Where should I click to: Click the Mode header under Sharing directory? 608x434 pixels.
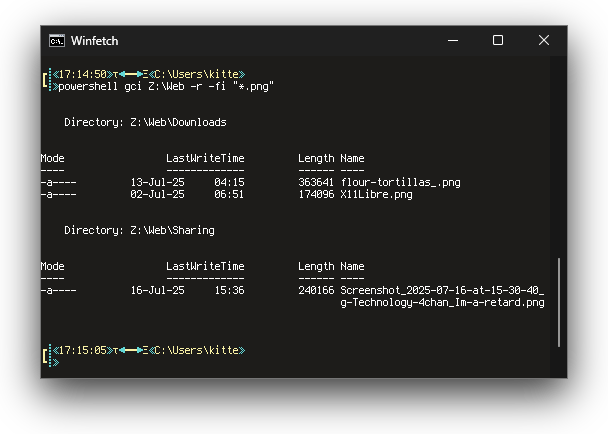pos(53,266)
